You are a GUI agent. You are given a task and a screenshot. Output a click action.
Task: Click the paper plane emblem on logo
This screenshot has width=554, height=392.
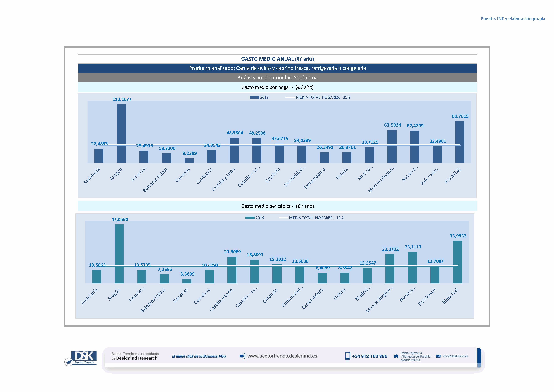[x=69, y=362]
